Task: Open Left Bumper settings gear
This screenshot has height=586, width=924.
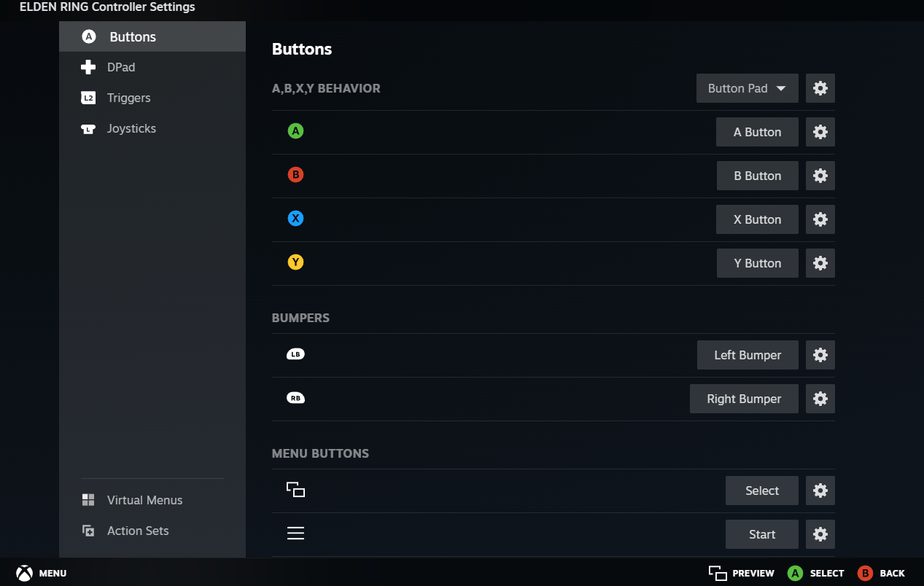Action: pyautogui.click(x=820, y=355)
